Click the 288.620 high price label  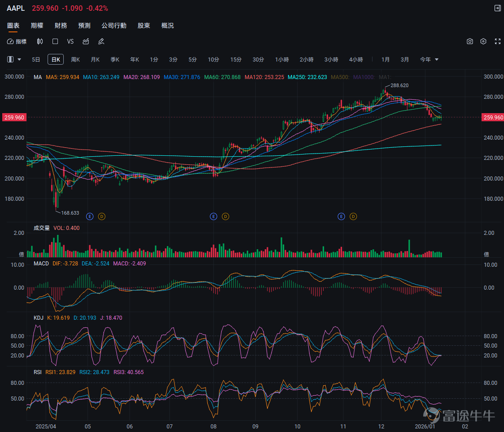pos(399,85)
